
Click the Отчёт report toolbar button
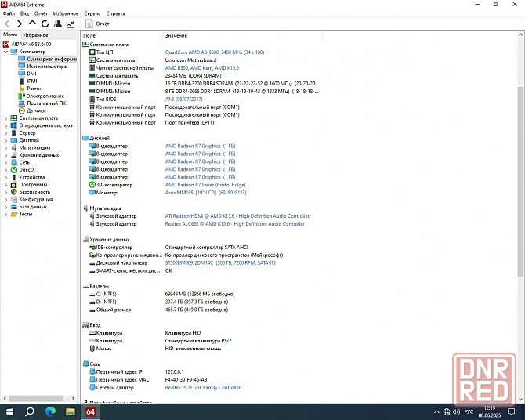click(97, 24)
